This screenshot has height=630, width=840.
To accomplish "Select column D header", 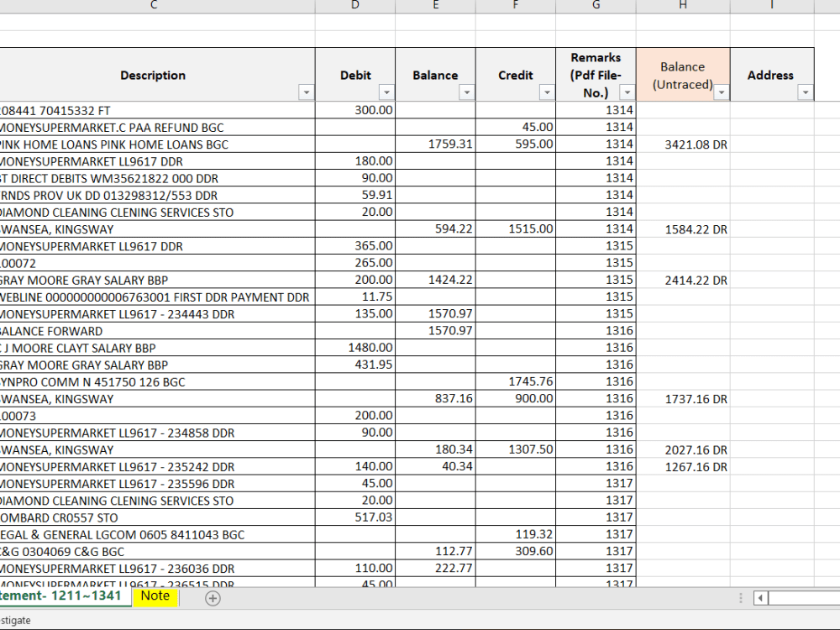I will pyautogui.click(x=355, y=5).
